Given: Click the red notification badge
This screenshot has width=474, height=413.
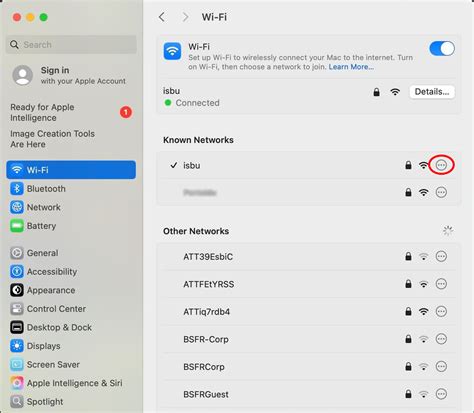Looking at the screenshot, I should pos(126,112).
